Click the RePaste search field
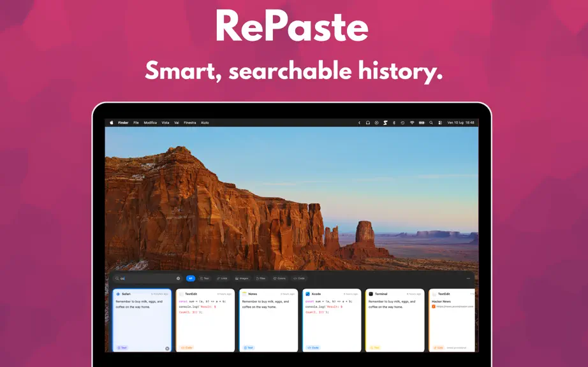Viewport: 588px width, 367px height. click(x=148, y=278)
